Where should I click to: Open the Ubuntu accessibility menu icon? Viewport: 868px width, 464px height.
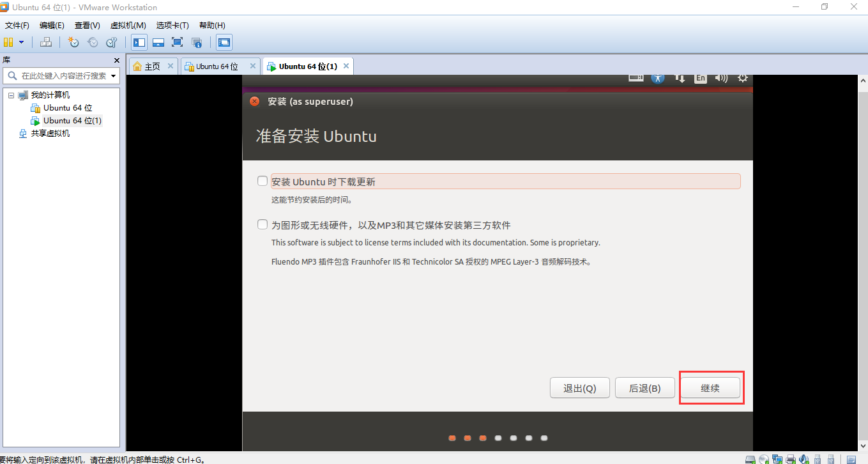pos(658,77)
